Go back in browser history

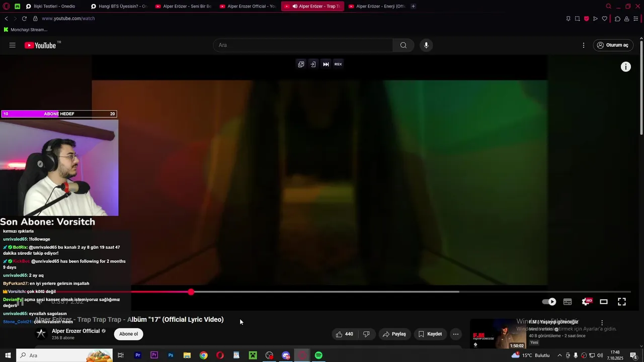[6, 19]
